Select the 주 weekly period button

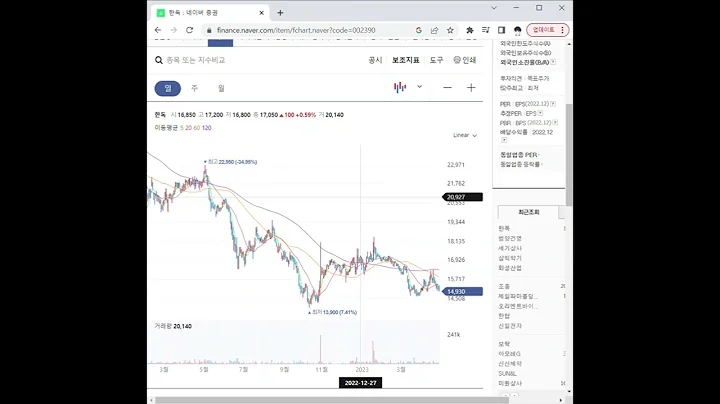(195, 88)
